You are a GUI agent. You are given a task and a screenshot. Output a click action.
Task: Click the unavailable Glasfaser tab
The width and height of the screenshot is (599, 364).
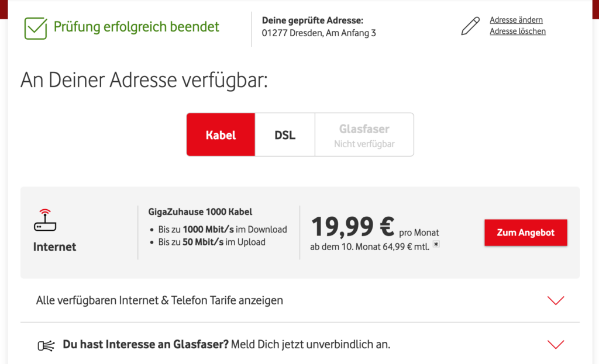point(364,134)
